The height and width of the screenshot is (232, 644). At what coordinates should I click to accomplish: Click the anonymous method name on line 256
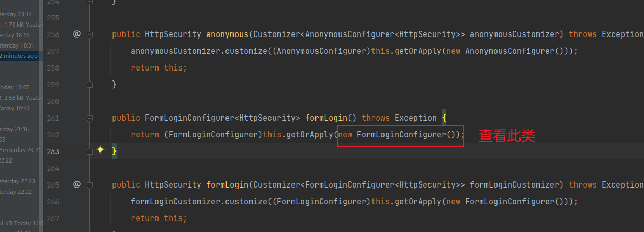227,34
